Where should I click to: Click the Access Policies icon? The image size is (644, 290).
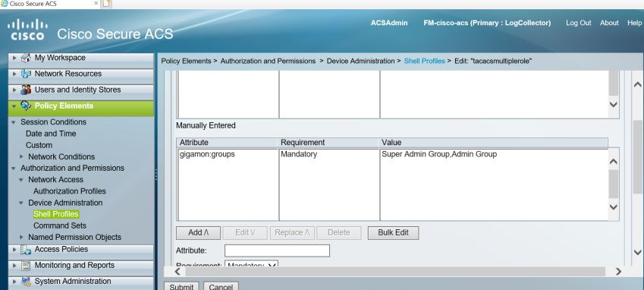[26, 249]
